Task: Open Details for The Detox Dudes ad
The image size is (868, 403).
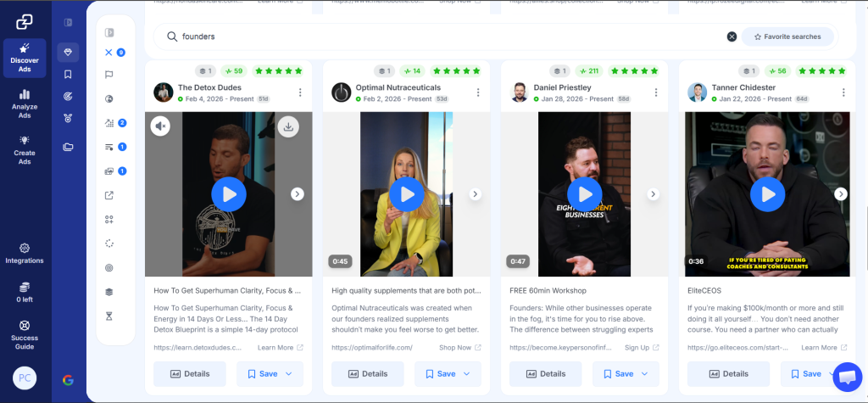Action: (190, 374)
